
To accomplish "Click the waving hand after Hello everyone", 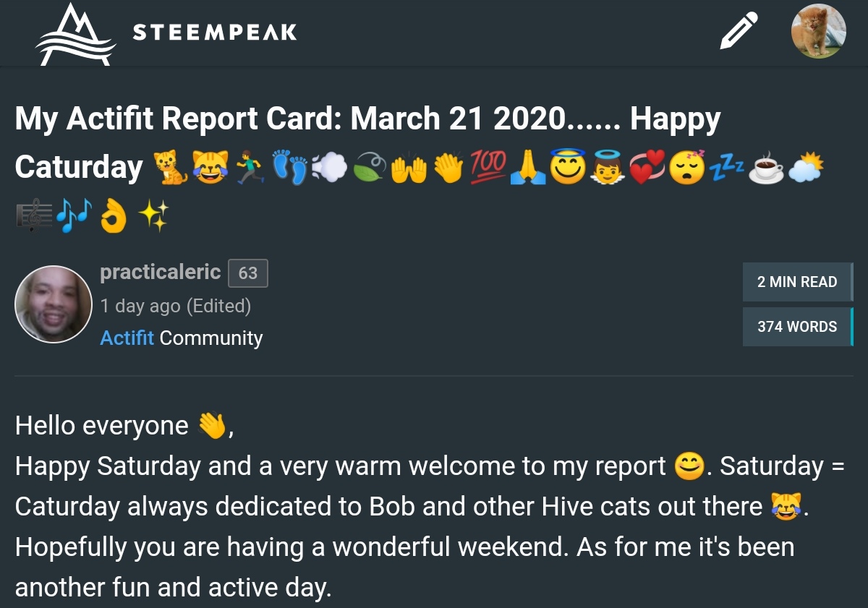I will click(212, 426).
